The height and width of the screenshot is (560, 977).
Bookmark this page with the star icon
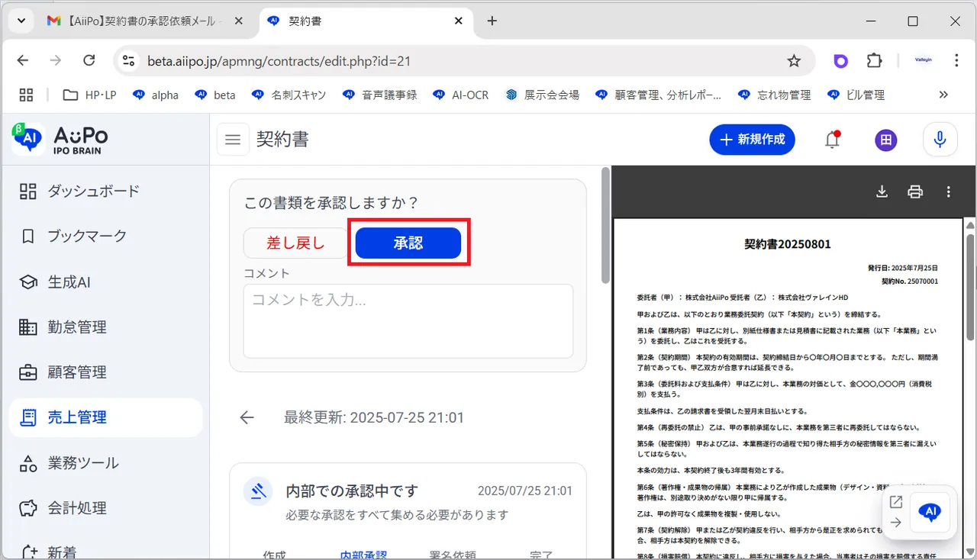(794, 60)
